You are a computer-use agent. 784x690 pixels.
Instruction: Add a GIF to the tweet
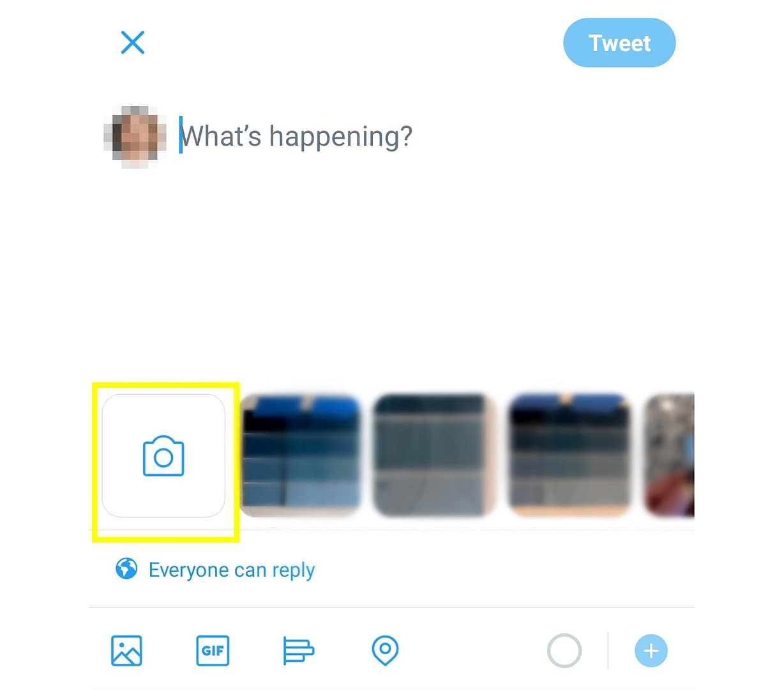pos(213,651)
